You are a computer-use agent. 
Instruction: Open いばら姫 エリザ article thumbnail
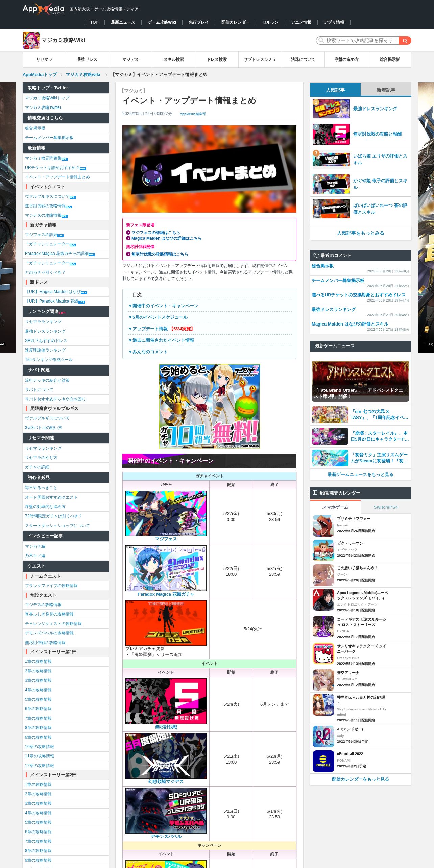pyautogui.click(x=331, y=159)
